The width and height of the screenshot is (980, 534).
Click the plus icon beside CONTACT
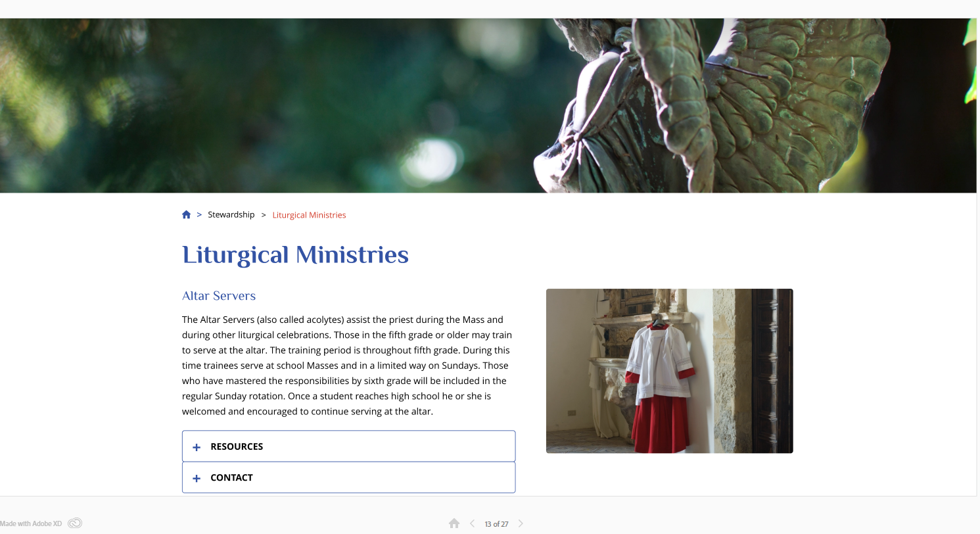(x=196, y=478)
